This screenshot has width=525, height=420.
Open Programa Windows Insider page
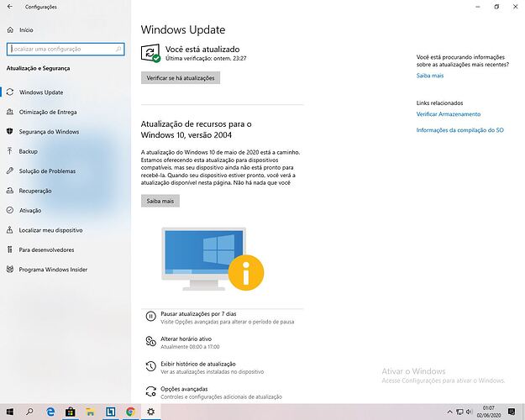coord(53,269)
